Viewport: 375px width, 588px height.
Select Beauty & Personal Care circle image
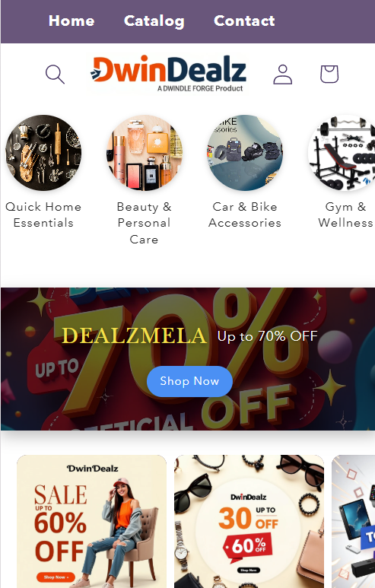tap(144, 153)
